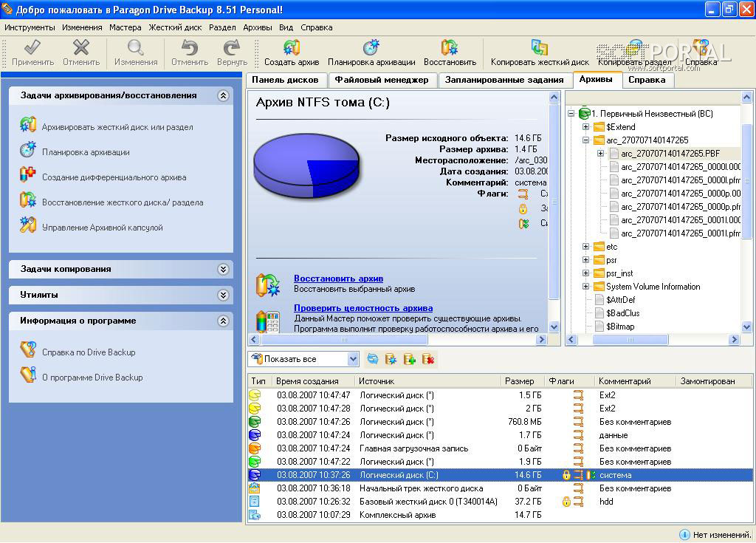This screenshot has width=756, height=543.
Task: Collapse Информация о программе section
Action: tap(223, 321)
